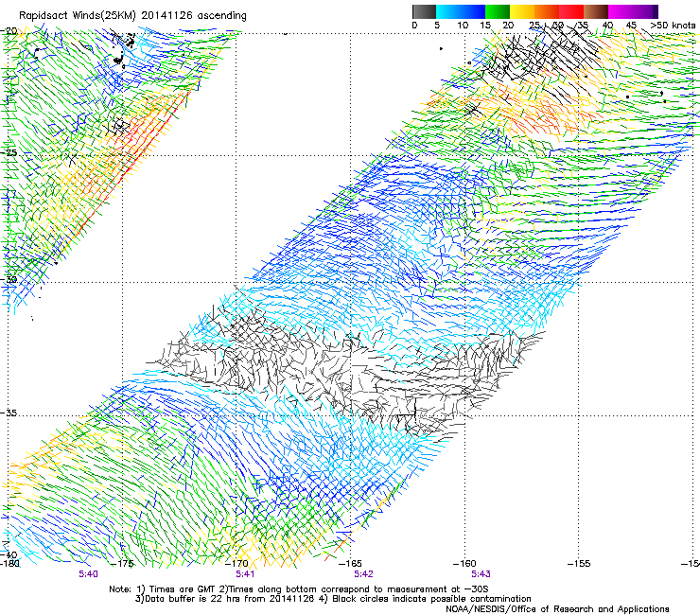The height and width of the screenshot is (615, 700).
Task: Click the 5:42 swath time label
Action: [363, 574]
